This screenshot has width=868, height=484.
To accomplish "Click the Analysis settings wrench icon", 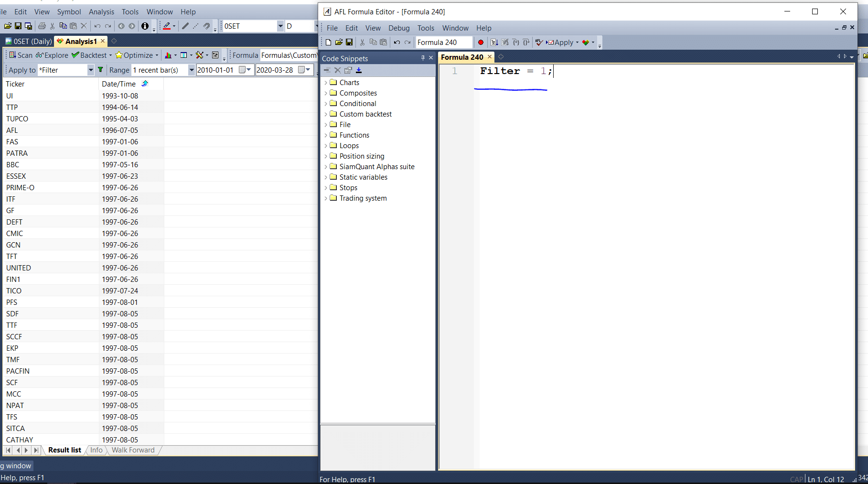I will (200, 55).
